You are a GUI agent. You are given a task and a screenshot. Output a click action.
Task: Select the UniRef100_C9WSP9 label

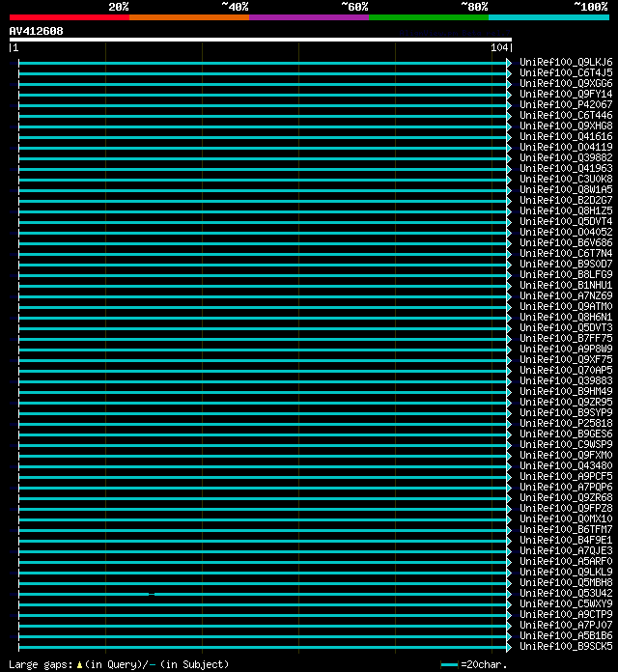[566, 444]
